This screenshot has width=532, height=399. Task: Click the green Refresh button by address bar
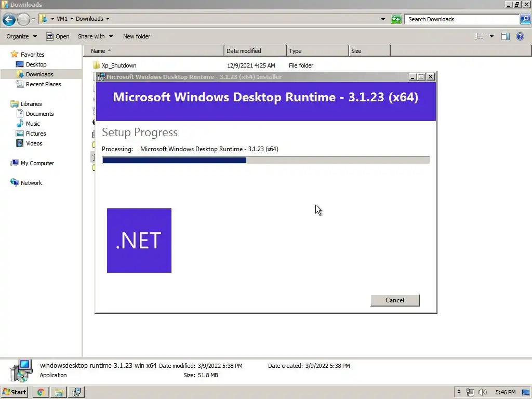(x=395, y=19)
